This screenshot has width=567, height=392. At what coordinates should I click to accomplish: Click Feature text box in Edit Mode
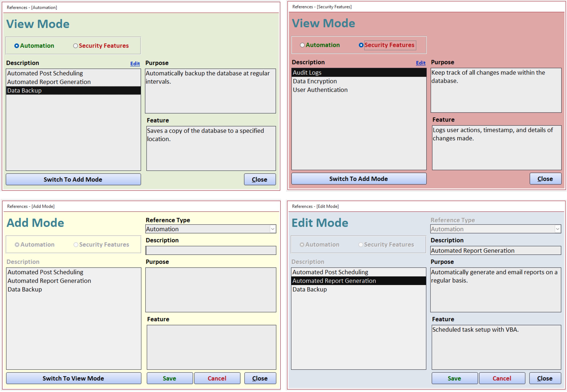click(496, 347)
